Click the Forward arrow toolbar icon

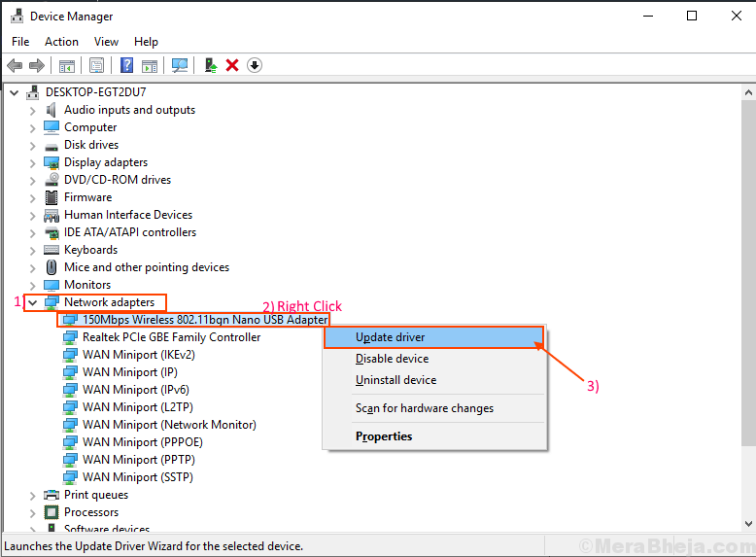pyautogui.click(x=37, y=65)
